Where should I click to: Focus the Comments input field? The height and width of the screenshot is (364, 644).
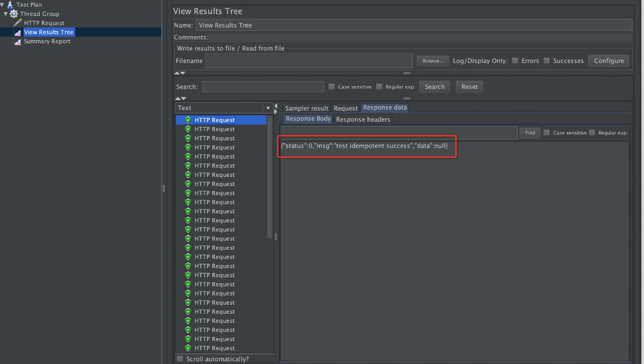tap(421, 37)
